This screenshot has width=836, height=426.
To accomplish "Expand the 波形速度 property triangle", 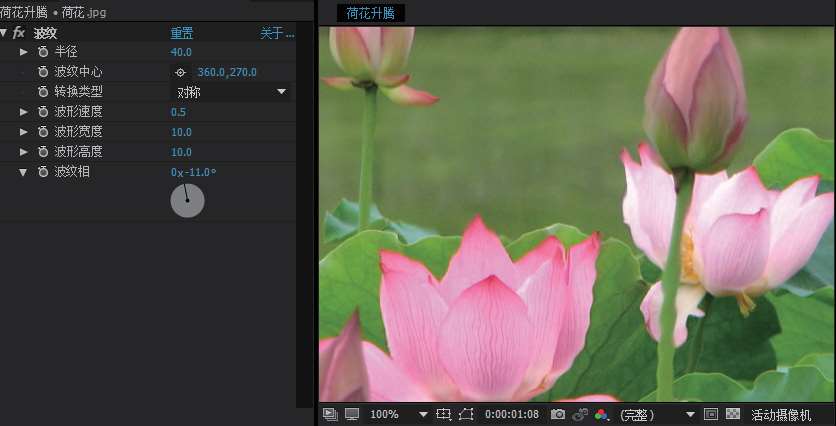I will (x=23, y=112).
